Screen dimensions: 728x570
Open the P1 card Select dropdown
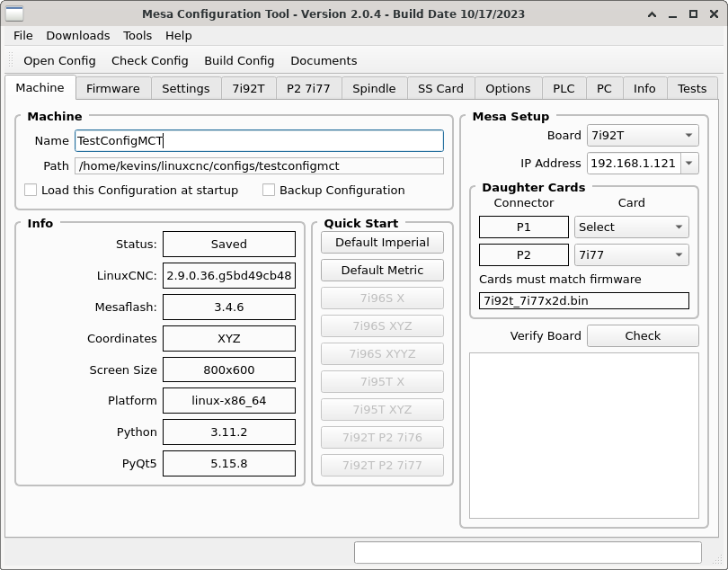(632, 227)
